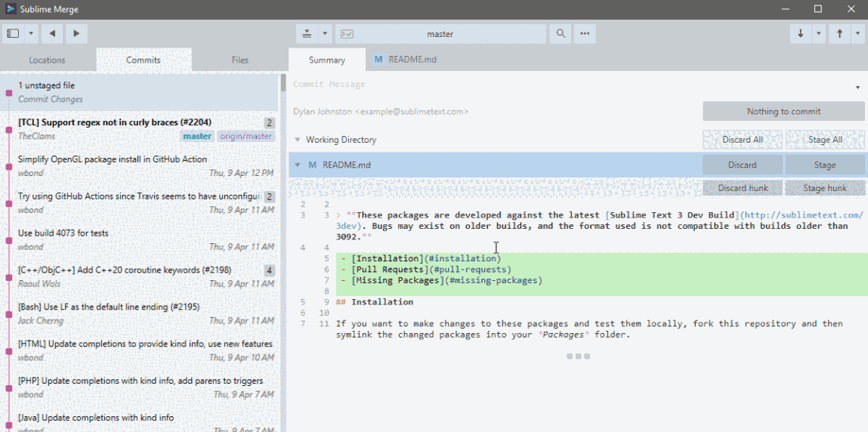The image size is (868, 432).
Task: Navigate back with the left arrow
Action: click(52, 33)
